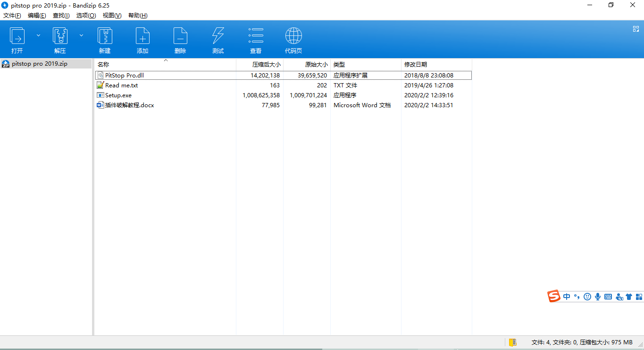
Task: Click the Sogou user account icon
Action: [619, 297]
